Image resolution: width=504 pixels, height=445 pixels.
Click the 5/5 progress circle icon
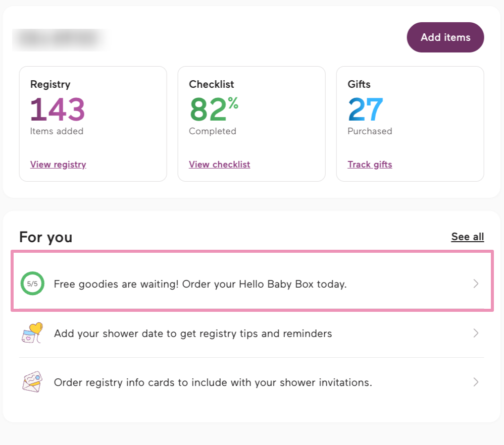pos(32,284)
